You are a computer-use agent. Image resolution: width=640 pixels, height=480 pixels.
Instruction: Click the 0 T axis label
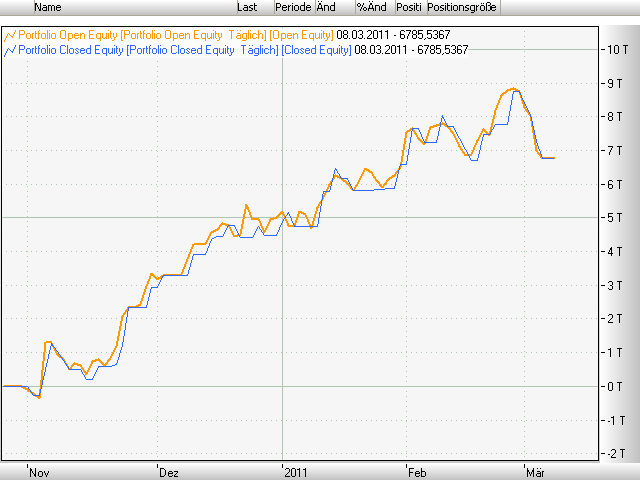pos(615,387)
